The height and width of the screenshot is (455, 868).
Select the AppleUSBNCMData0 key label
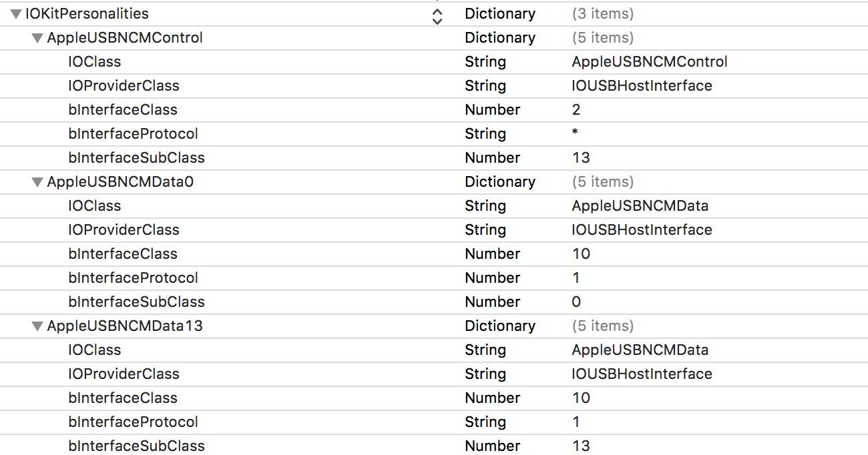[x=120, y=181]
